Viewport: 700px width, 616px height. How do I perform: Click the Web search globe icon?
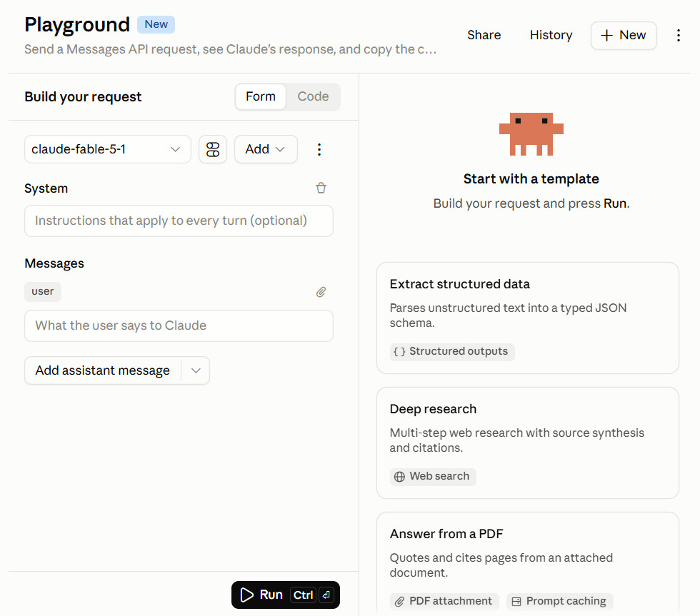pyautogui.click(x=399, y=476)
